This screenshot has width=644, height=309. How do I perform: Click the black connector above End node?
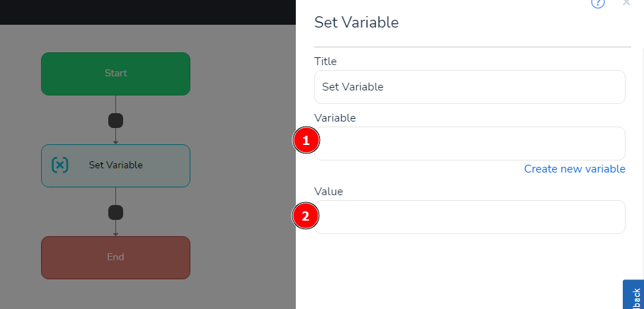(x=115, y=213)
